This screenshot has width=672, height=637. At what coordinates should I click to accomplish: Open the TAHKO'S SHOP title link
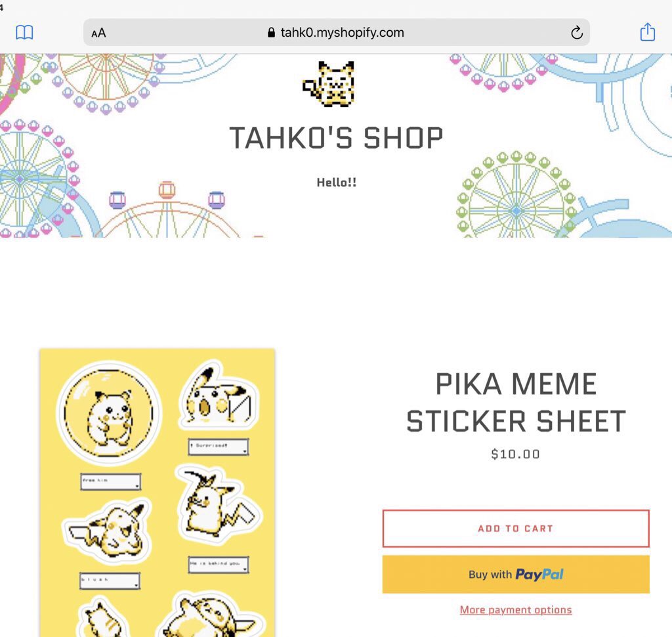[x=336, y=138]
